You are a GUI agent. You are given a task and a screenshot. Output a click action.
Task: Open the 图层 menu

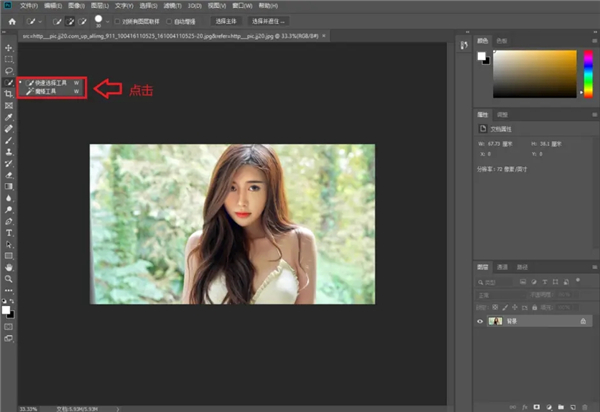tap(100, 6)
